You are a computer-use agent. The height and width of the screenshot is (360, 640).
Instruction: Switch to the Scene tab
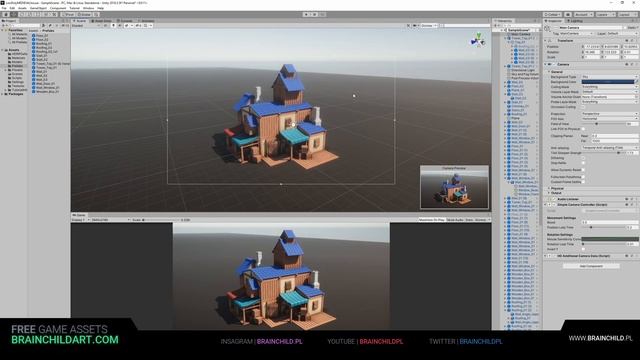point(80,20)
